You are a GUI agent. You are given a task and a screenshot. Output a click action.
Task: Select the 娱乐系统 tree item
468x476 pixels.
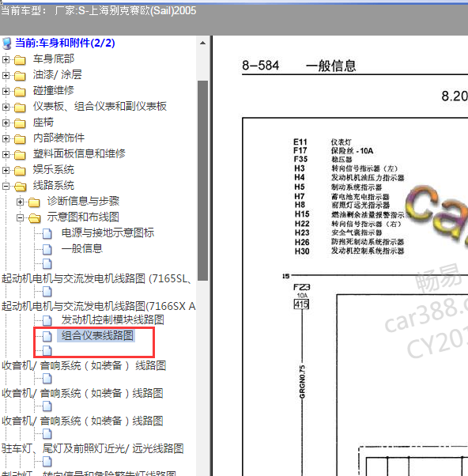coord(54,169)
